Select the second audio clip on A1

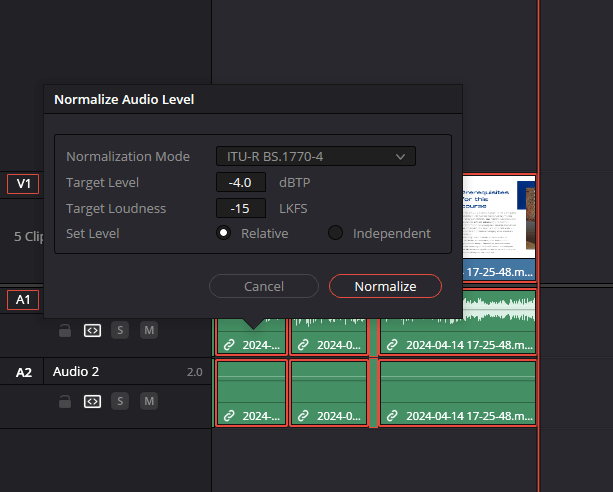click(329, 336)
